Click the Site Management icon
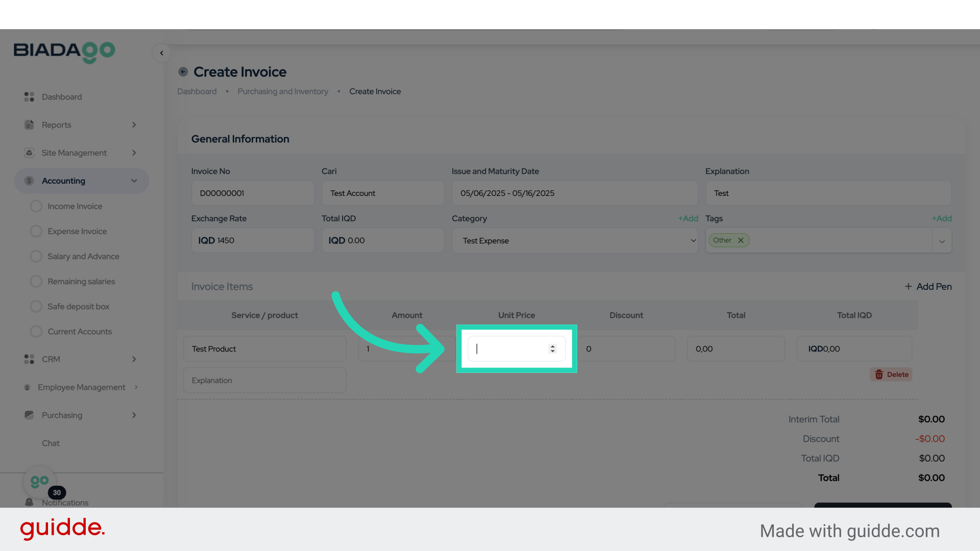Image resolution: width=980 pixels, height=551 pixels. click(29, 153)
